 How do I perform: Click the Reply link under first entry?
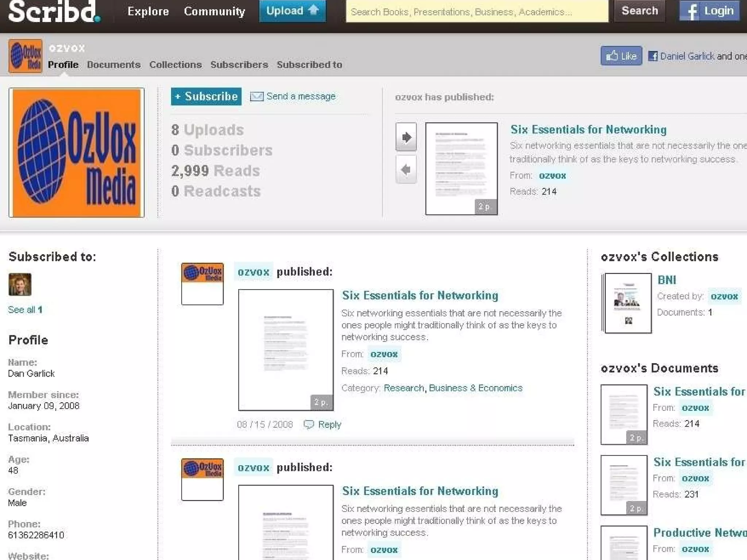[x=330, y=424]
